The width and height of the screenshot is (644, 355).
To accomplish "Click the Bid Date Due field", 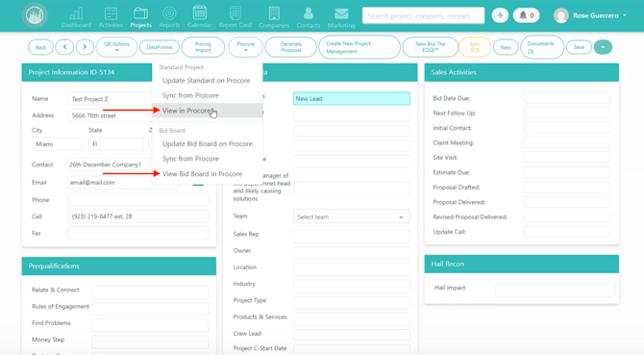I will click(x=566, y=98).
